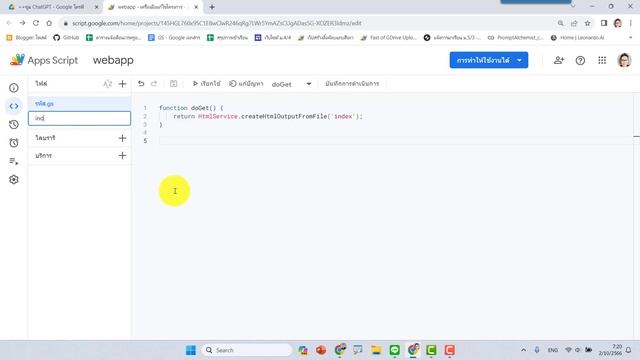Screen dimensions: 640x360
Task: Open the browser zoom magnifier icon
Action: 560,23
